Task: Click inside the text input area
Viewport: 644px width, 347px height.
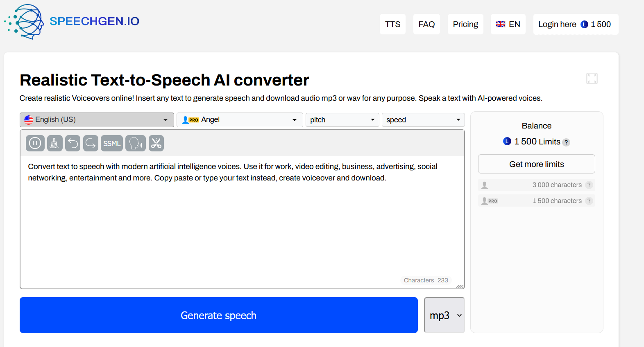Action: 242,222
